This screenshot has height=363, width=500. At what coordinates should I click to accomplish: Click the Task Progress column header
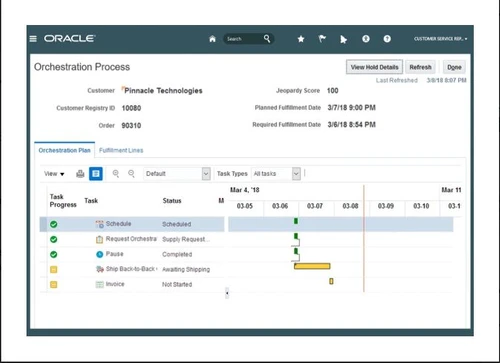(63, 201)
